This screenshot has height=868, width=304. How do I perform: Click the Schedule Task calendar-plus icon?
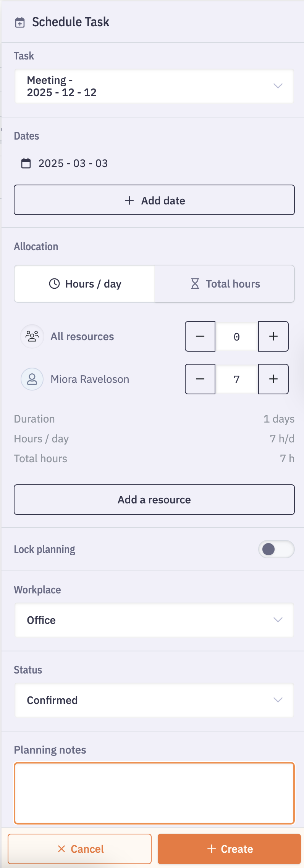pos(20,23)
